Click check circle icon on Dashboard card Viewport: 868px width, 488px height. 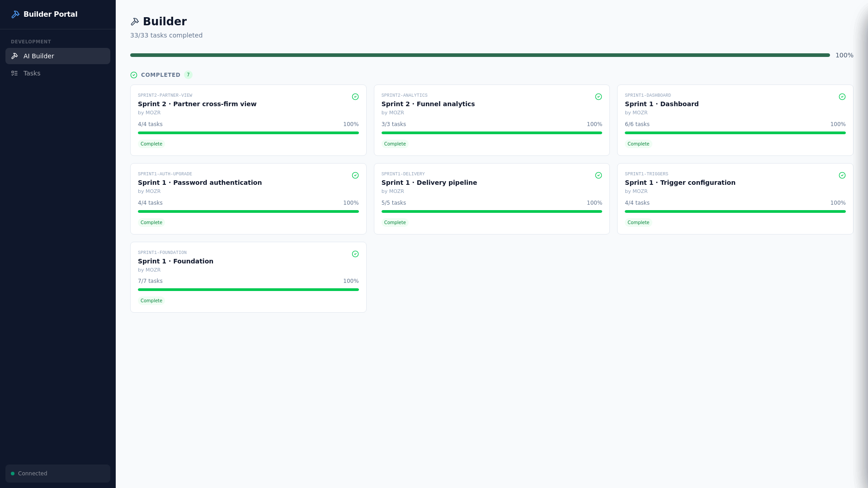tap(842, 97)
